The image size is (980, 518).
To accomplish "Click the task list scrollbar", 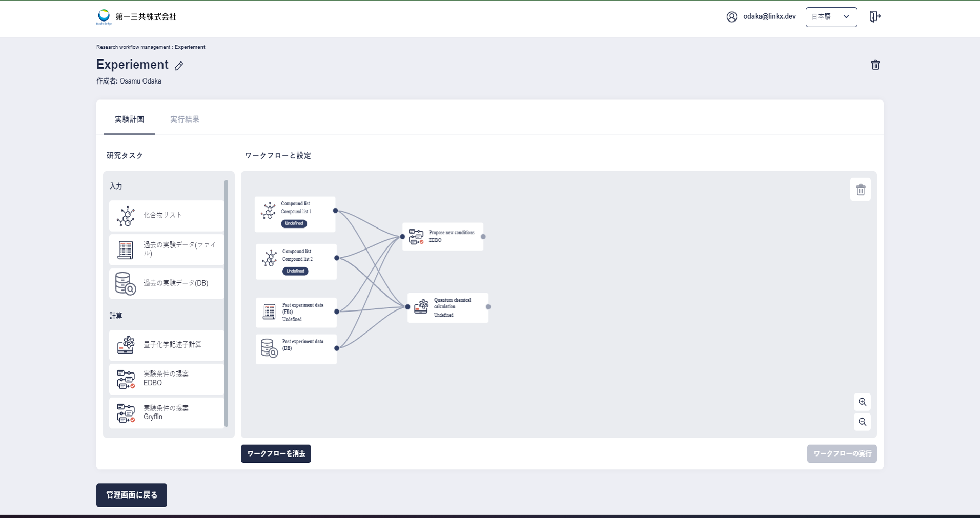I will pos(226,303).
